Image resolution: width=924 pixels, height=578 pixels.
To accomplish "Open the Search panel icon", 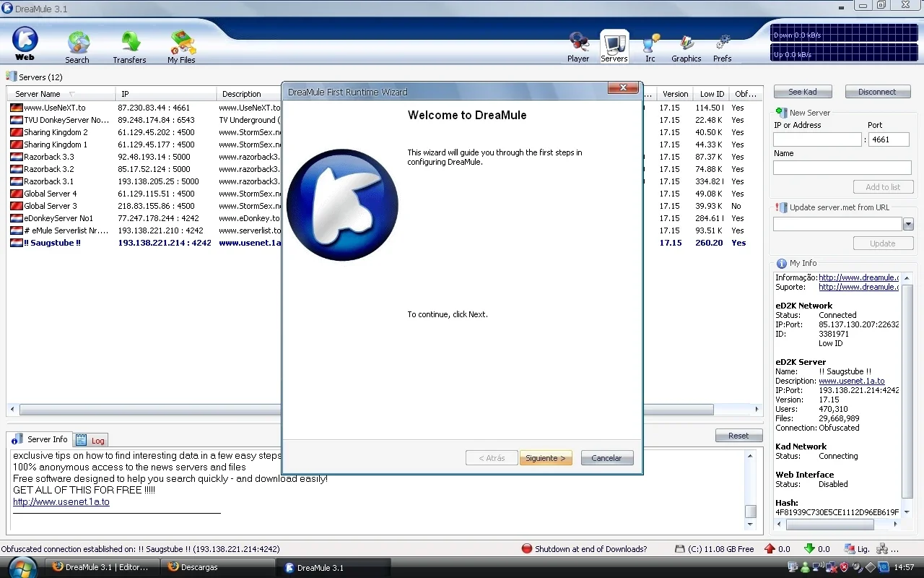I will [77, 48].
